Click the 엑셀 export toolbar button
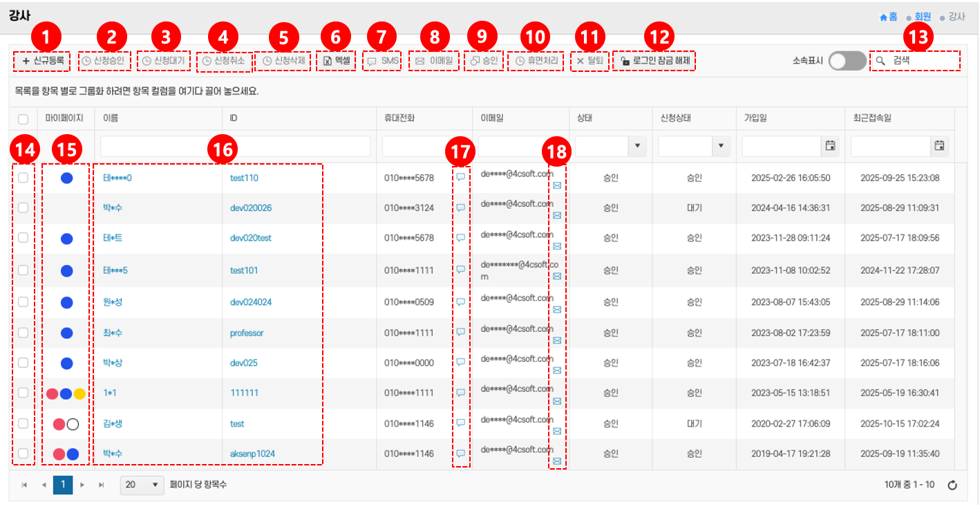The image size is (980, 509). [337, 61]
